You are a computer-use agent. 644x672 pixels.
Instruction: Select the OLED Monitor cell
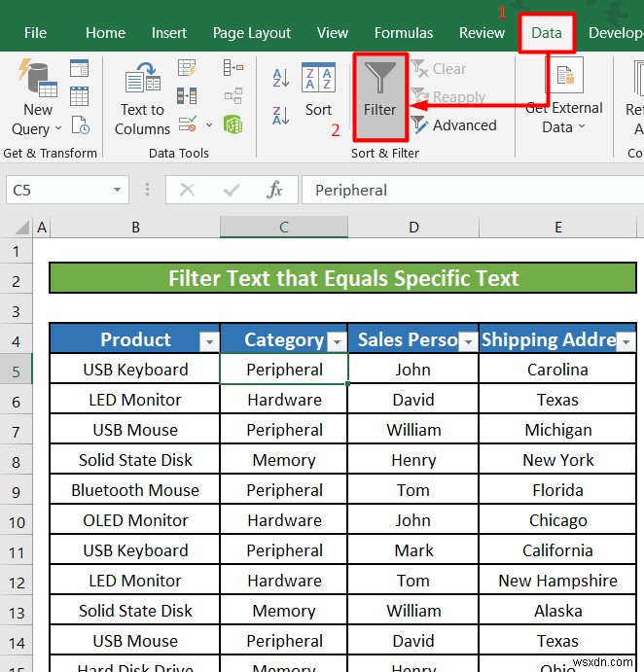(135, 520)
